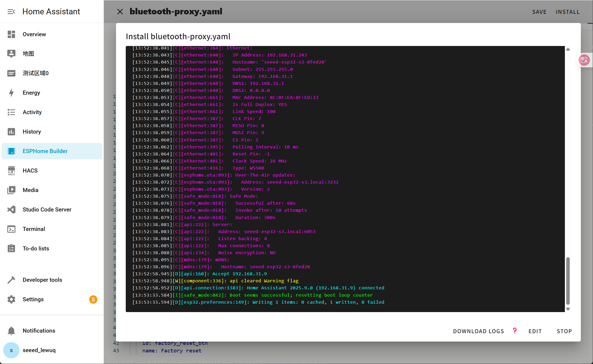Close the bluetooth-proxy.yaml editor
The height and width of the screenshot is (364, 593).
[x=120, y=12]
